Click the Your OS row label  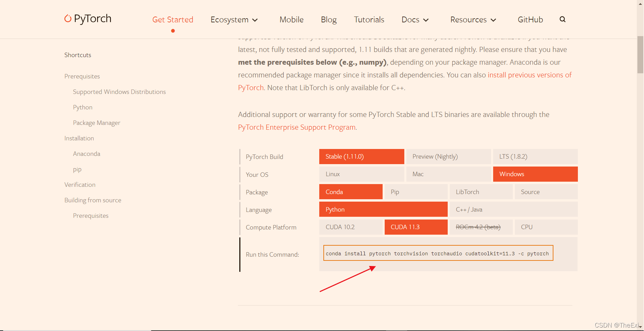point(257,175)
